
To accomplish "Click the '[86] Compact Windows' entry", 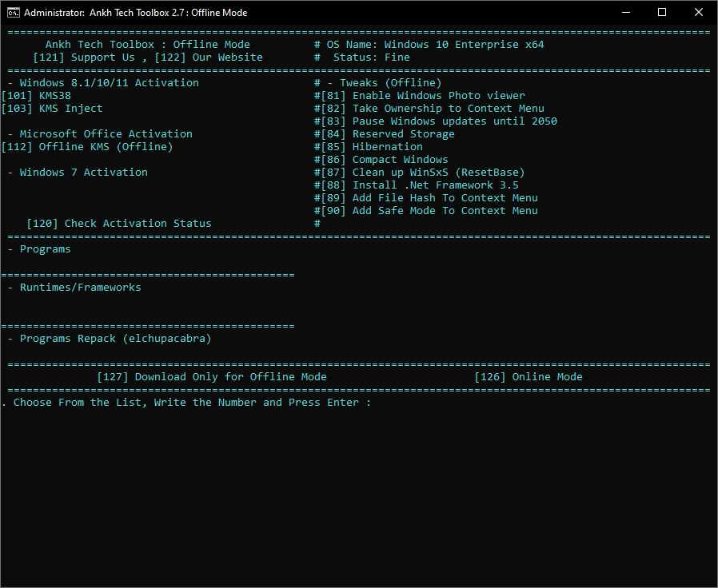I will coord(384,160).
